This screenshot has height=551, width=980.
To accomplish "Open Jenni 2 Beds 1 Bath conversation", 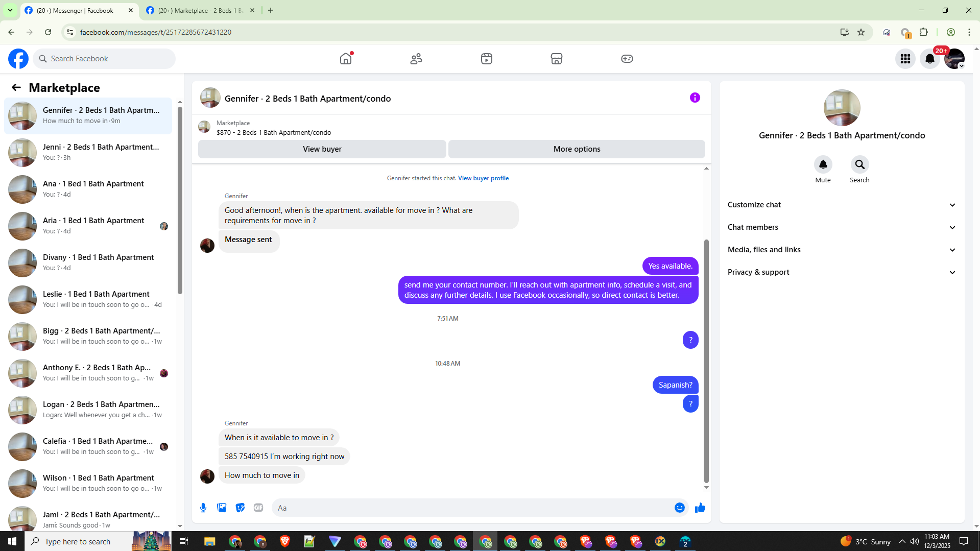I will click(x=88, y=152).
